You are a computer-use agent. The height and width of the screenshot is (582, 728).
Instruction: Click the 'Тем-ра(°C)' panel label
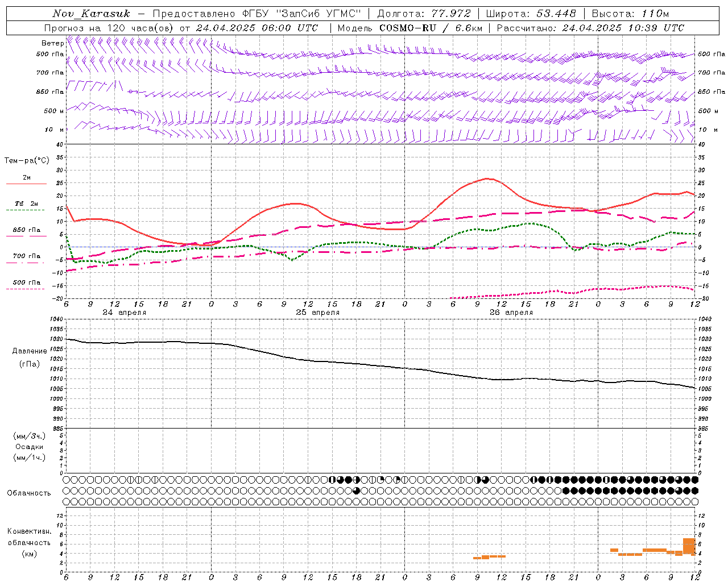pyautogui.click(x=27, y=161)
